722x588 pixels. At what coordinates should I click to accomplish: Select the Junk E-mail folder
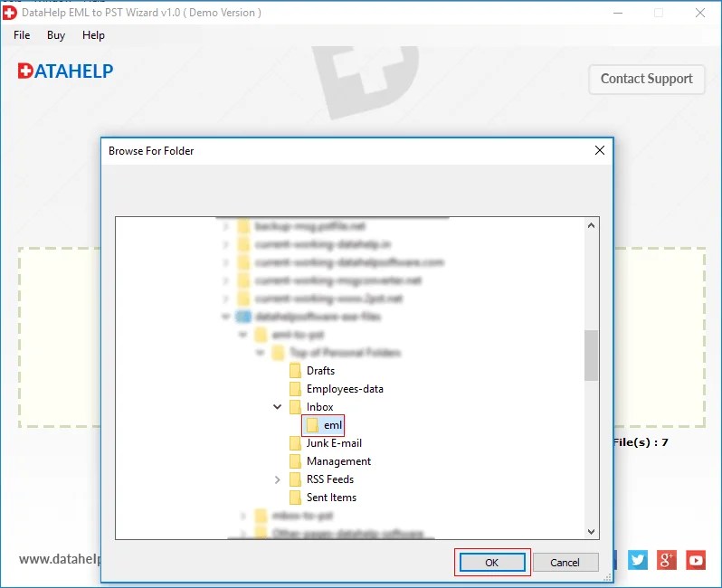tap(334, 443)
